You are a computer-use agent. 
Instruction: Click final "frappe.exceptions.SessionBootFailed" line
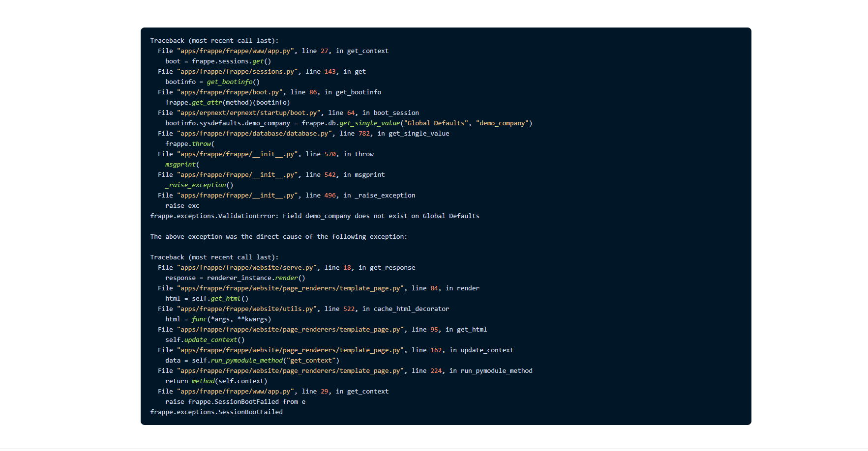pos(216,412)
